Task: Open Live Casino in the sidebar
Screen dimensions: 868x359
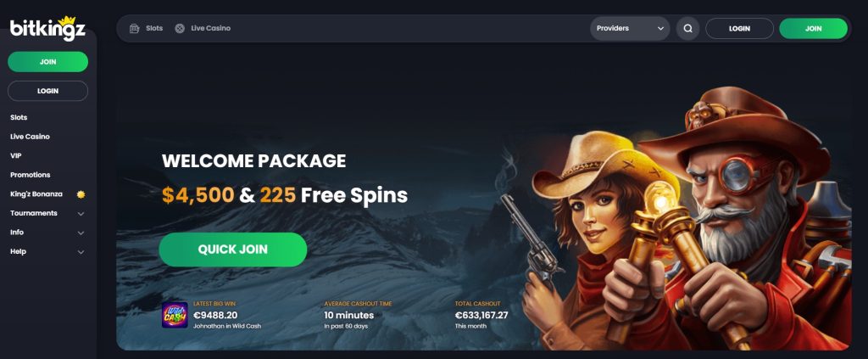Action: point(30,137)
